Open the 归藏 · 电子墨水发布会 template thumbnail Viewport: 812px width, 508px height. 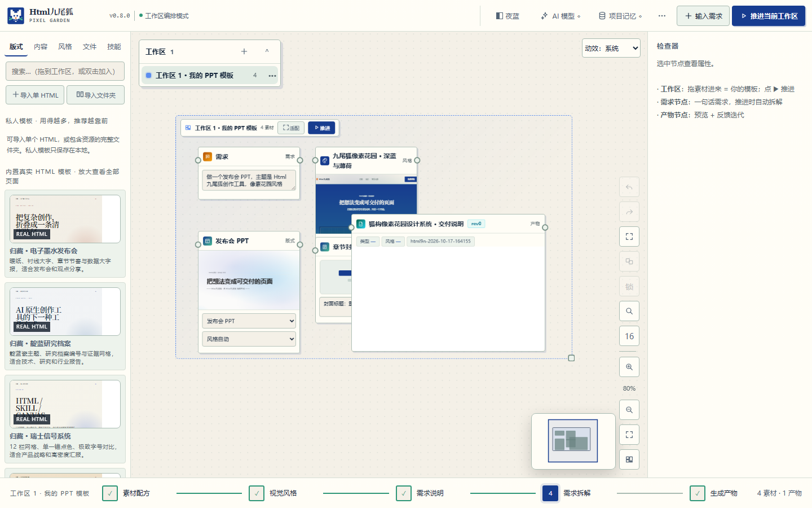click(x=65, y=219)
